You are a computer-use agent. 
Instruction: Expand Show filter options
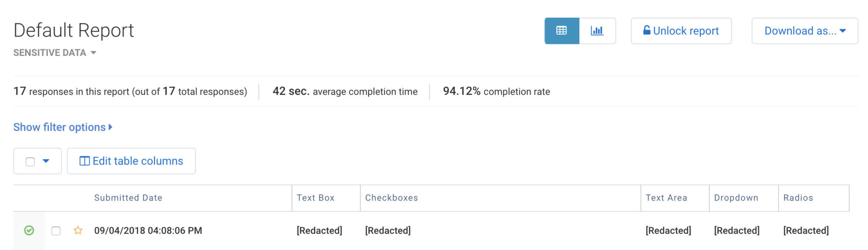[x=63, y=127]
